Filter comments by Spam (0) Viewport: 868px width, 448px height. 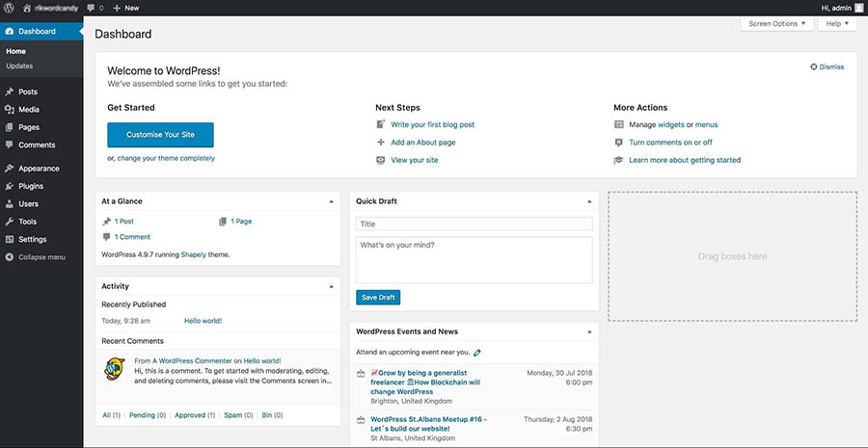238,415
